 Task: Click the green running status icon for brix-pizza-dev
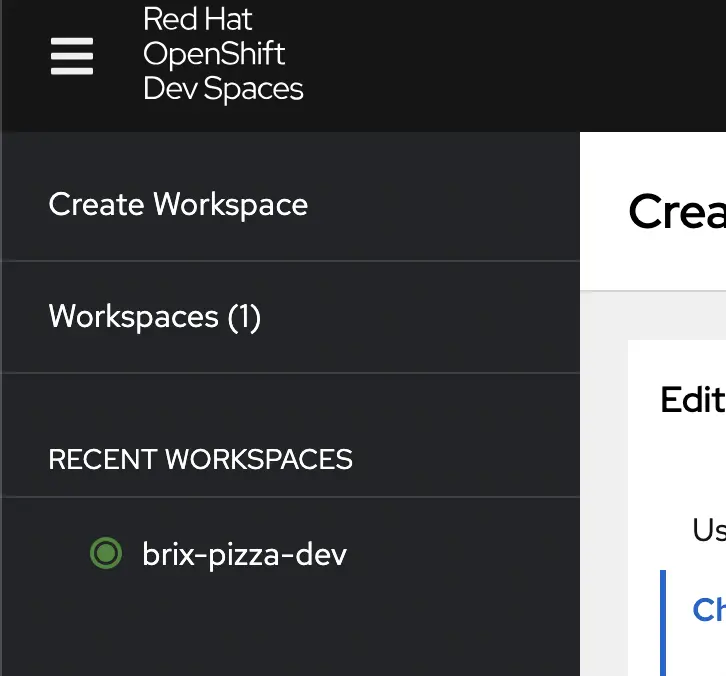[106, 553]
